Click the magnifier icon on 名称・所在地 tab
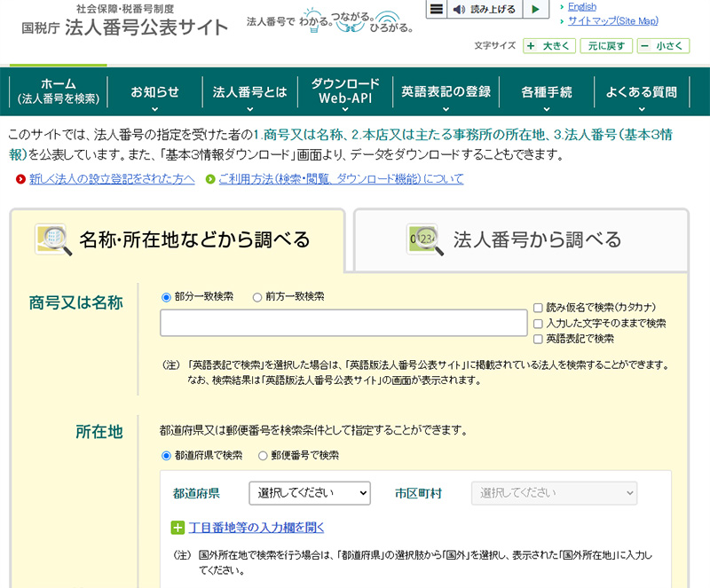The image size is (710, 588). pos(53,239)
